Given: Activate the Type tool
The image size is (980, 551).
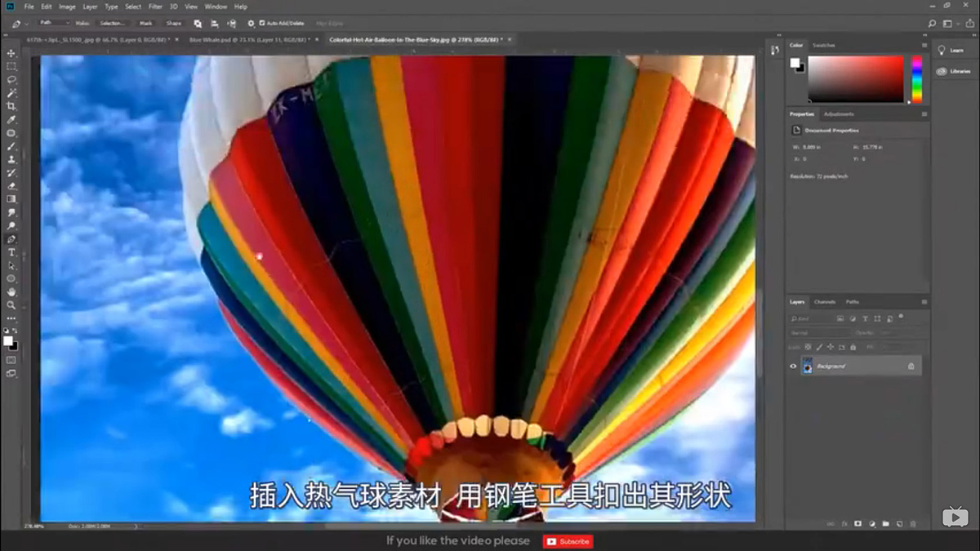Looking at the screenshot, I should click(11, 252).
